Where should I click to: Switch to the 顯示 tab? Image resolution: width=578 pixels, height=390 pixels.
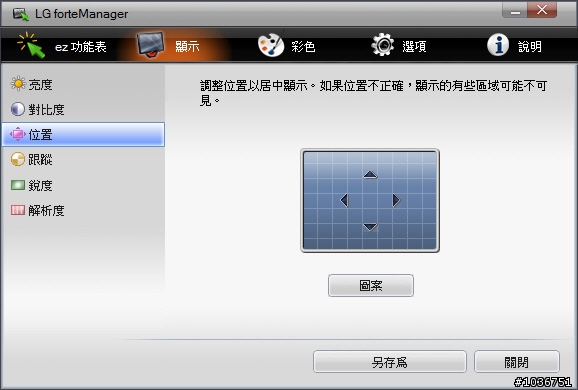coord(168,46)
